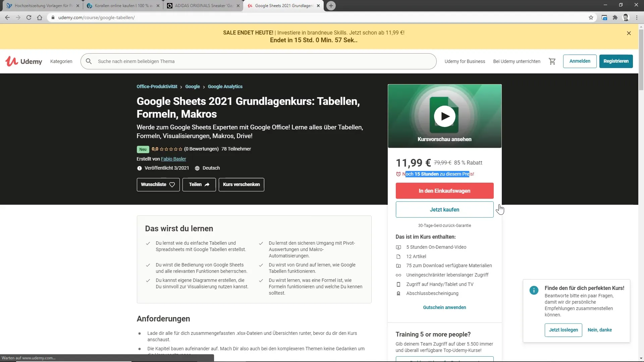The width and height of the screenshot is (644, 362).
Task: Select the Google Sheets 2021 Grundlagen tab
Action: (x=283, y=6)
